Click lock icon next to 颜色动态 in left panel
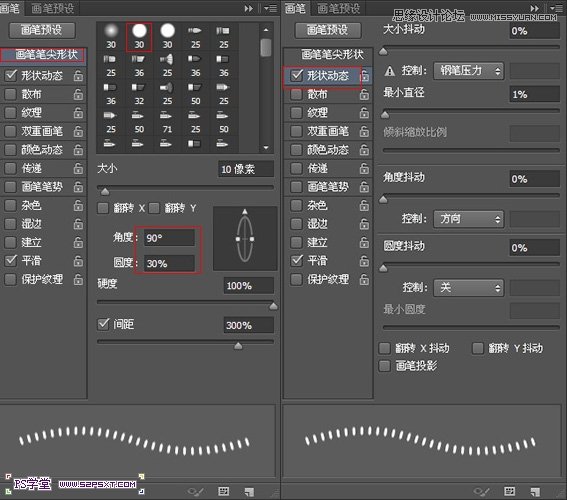 [x=78, y=150]
